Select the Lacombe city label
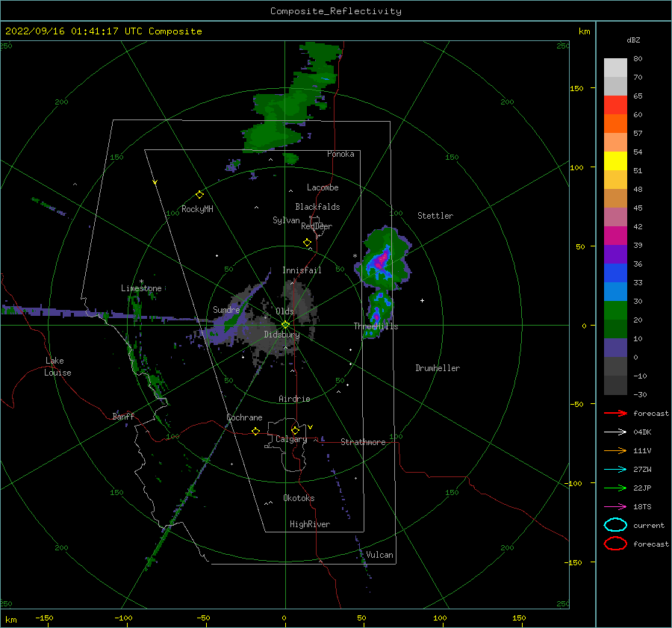Image resolution: width=672 pixels, height=628 pixels. click(323, 187)
